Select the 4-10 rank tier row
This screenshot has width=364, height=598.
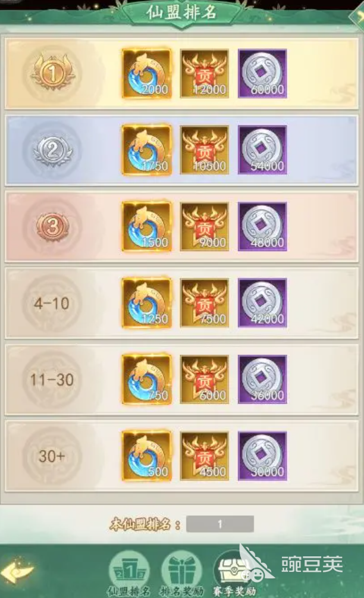tap(182, 303)
